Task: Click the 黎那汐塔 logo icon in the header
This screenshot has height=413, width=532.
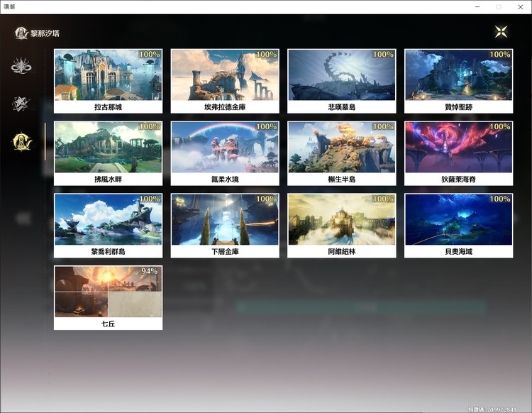Action: point(21,33)
